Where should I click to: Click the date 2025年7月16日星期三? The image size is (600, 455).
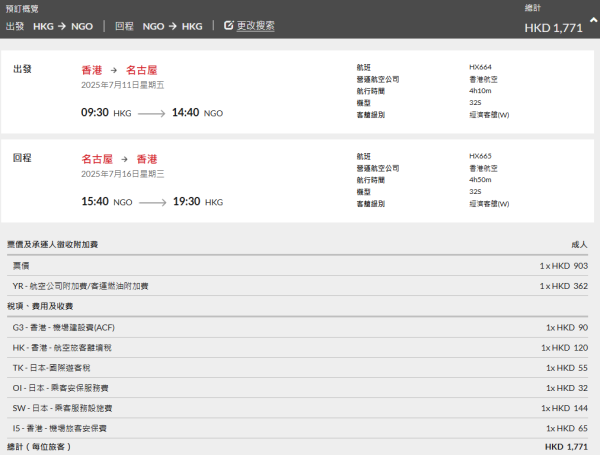[122, 174]
